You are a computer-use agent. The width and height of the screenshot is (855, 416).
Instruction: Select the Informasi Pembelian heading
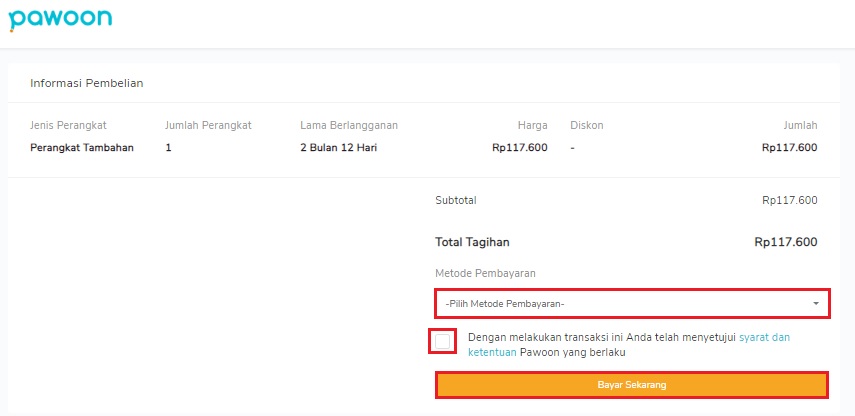pyautogui.click(x=87, y=83)
